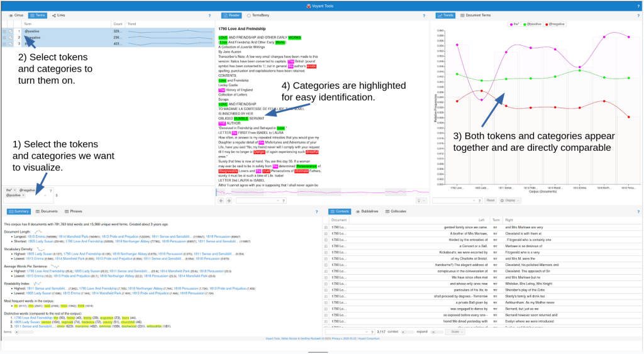Image resolution: width=644 pixels, height=354 pixels.
Task: Open the Document Terms tab
Action: coord(475,15)
